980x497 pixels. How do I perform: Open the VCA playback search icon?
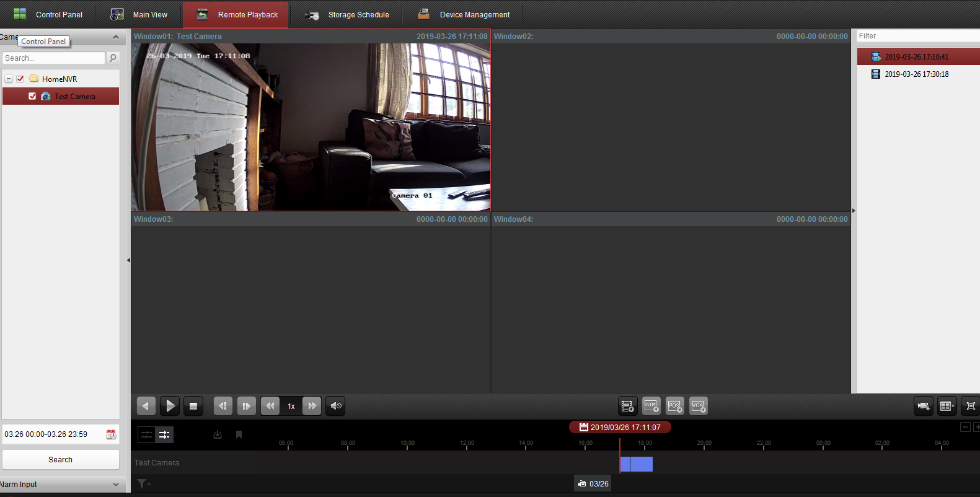[x=698, y=406]
